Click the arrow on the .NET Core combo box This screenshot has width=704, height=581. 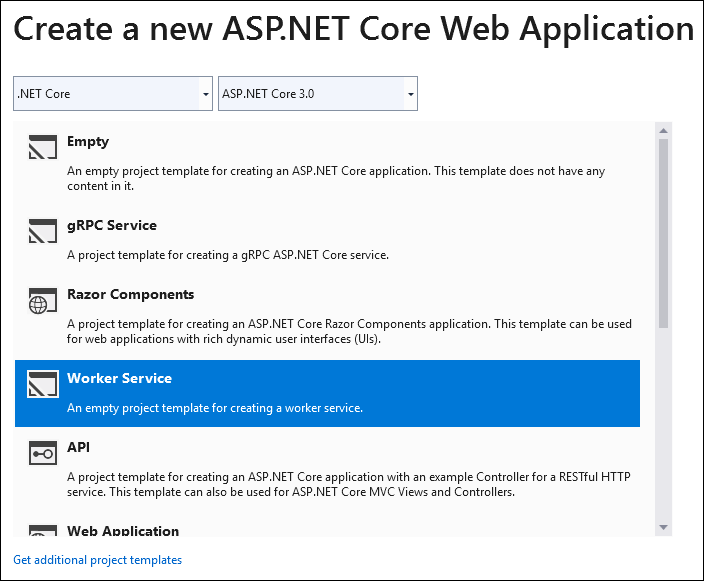click(x=206, y=94)
